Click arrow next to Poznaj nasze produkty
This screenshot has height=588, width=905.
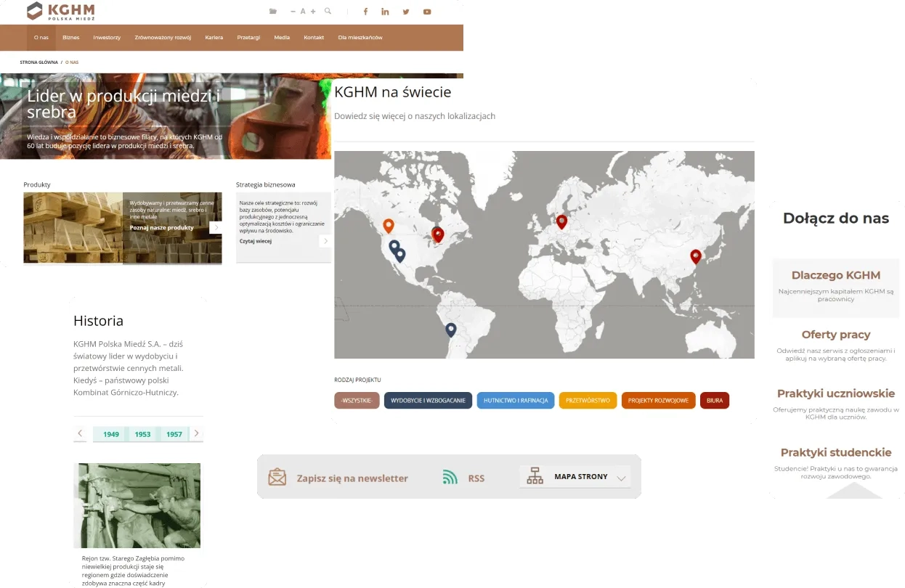point(215,228)
